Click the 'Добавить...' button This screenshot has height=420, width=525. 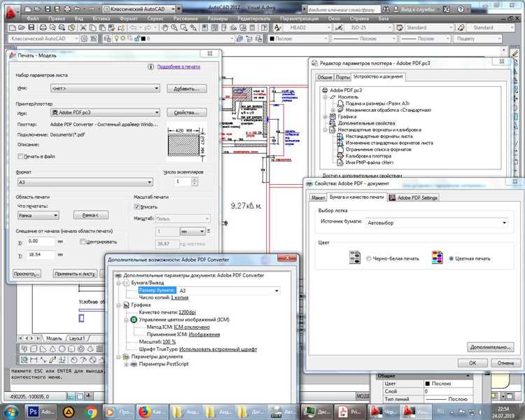click(x=186, y=89)
